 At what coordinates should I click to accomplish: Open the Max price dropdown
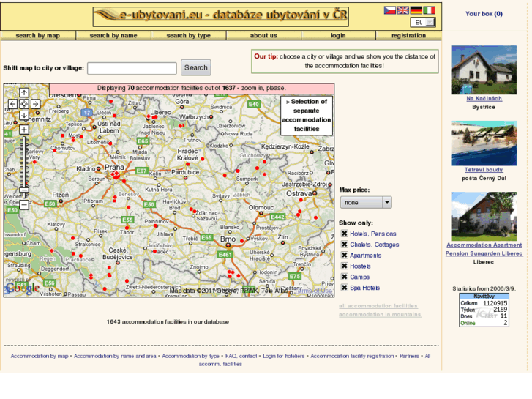pos(366,202)
